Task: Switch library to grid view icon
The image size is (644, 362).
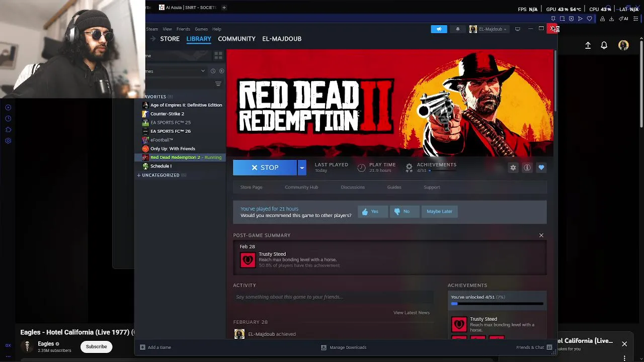Action: coord(218,55)
